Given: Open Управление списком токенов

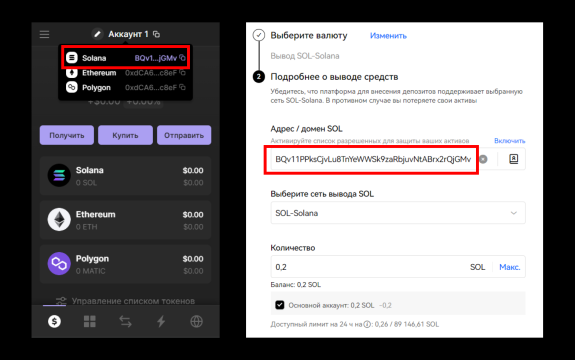Looking at the screenshot, I should point(125,301).
